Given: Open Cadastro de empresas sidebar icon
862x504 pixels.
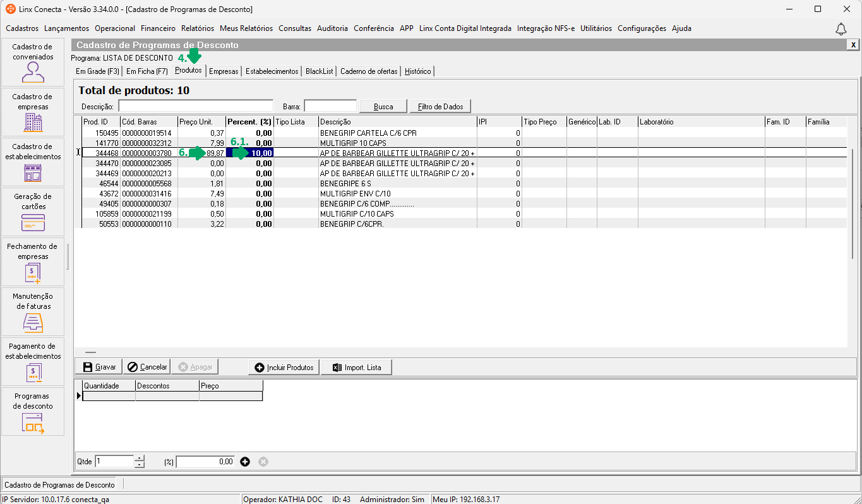Looking at the screenshot, I should pyautogui.click(x=33, y=112).
